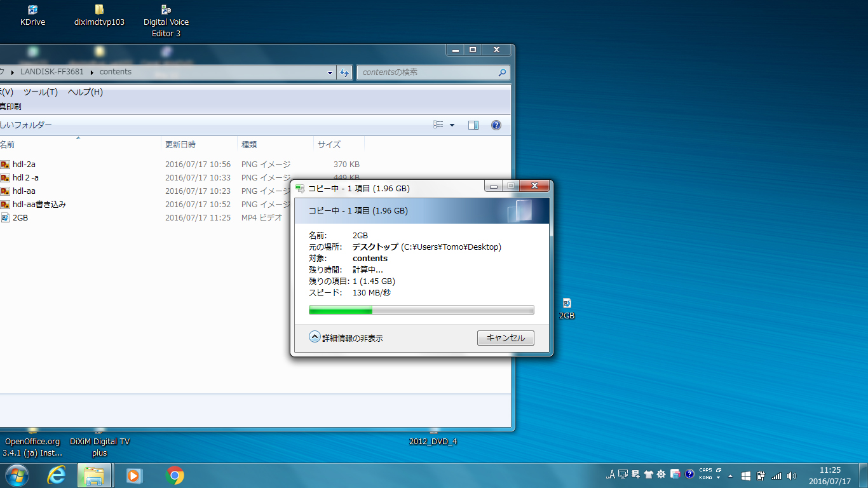The image size is (868, 488).
Task: Open the ヘルプ(H) menu
Action: click(85, 92)
